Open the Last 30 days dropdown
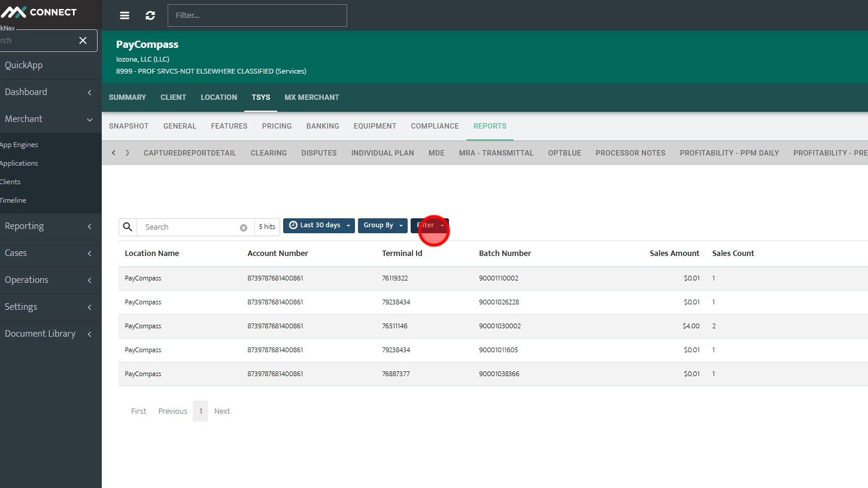Image resolution: width=868 pixels, height=488 pixels. [x=319, y=225]
